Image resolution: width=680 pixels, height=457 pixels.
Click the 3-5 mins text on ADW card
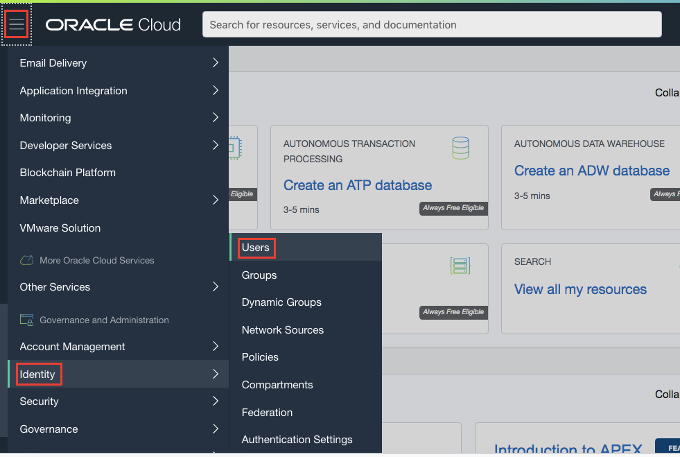pos(532,196)
